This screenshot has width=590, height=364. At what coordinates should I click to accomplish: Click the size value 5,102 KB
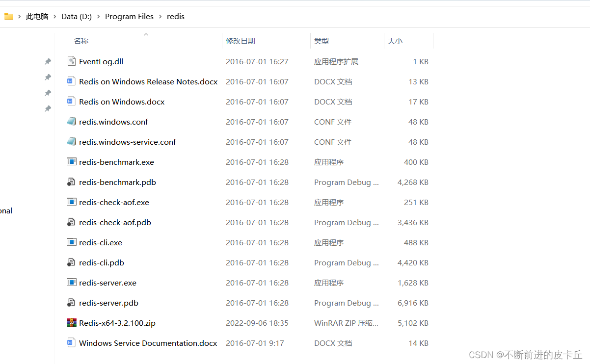(x=413, y=323)
